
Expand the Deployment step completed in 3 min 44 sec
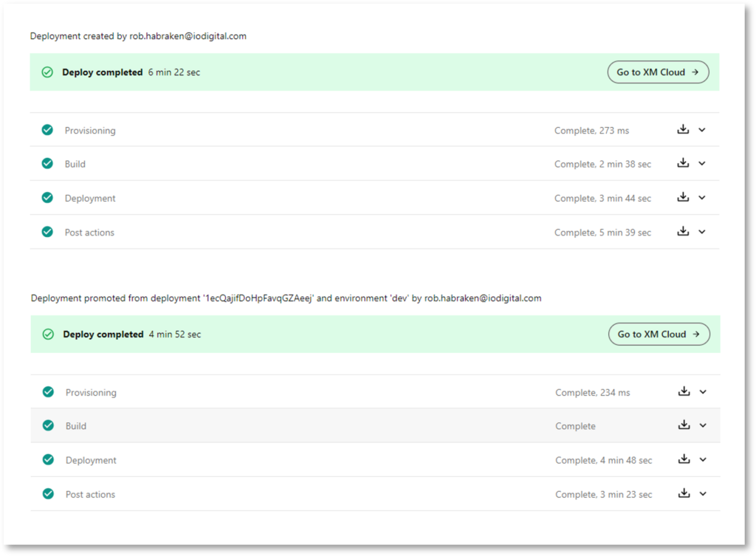(x=702, y=198)
